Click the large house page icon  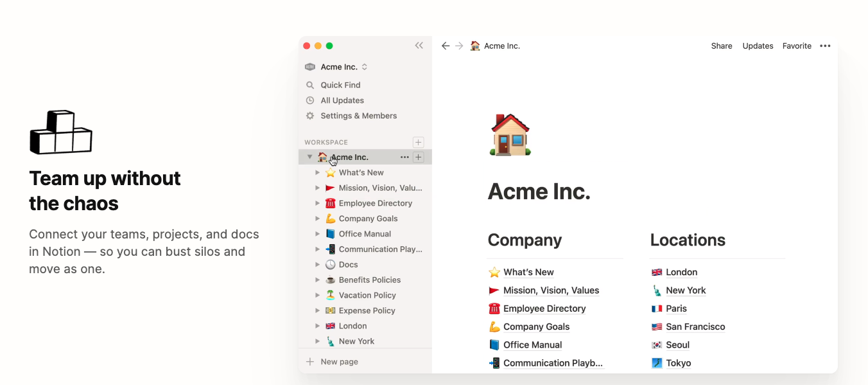pos(510,135)
